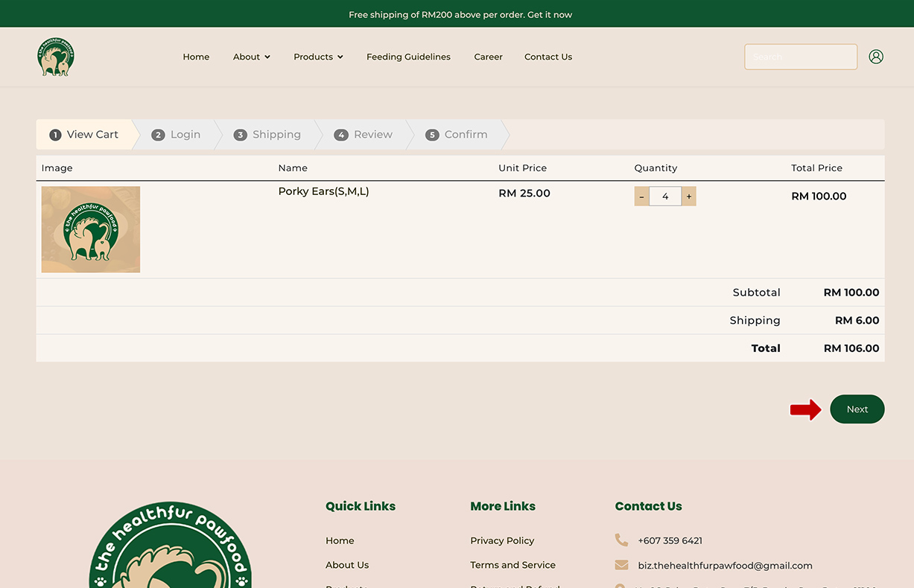Expand the Products dropdown menu
The image size is (914, 588).
[318, 57]
